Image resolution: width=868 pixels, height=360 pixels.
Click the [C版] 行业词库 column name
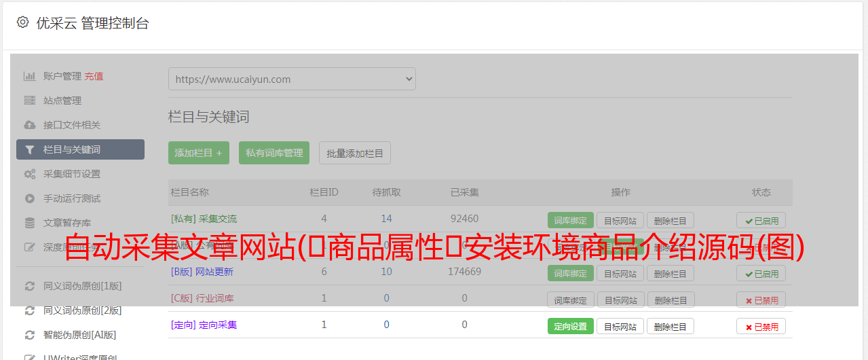coord(202,298)
